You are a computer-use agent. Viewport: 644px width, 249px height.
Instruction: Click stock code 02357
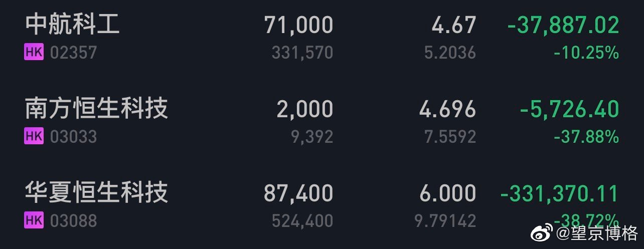tap(73, 53)
